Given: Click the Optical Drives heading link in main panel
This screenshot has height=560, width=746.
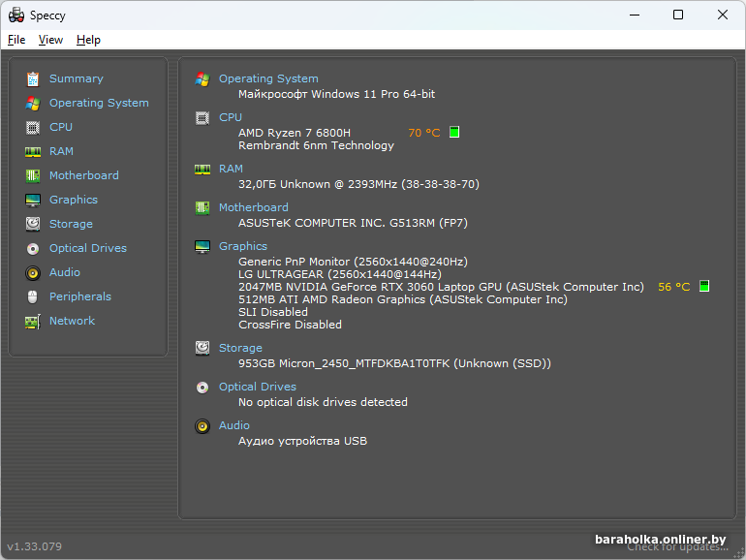Looking at the screenshot, I should pos(258,387).
